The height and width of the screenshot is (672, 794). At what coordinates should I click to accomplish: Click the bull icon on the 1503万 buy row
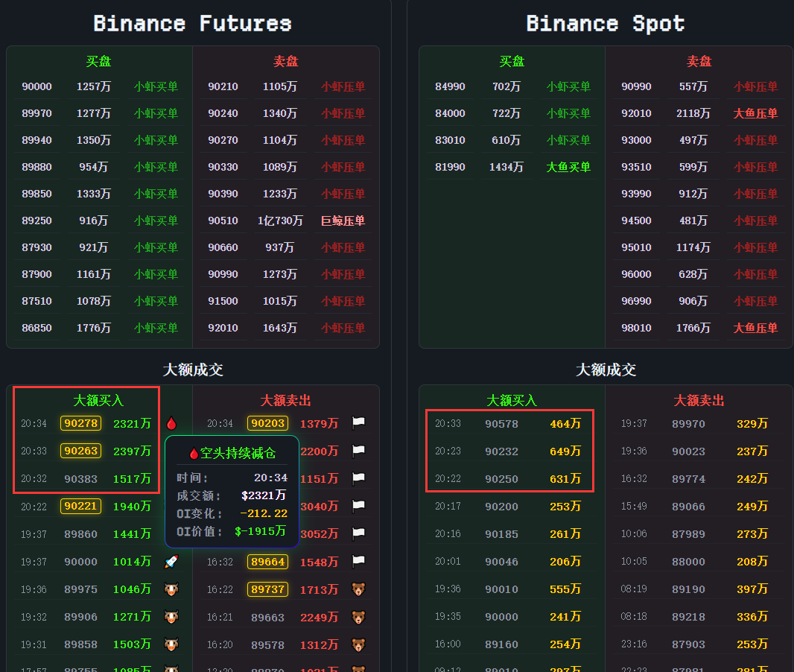tap(171, 644)
